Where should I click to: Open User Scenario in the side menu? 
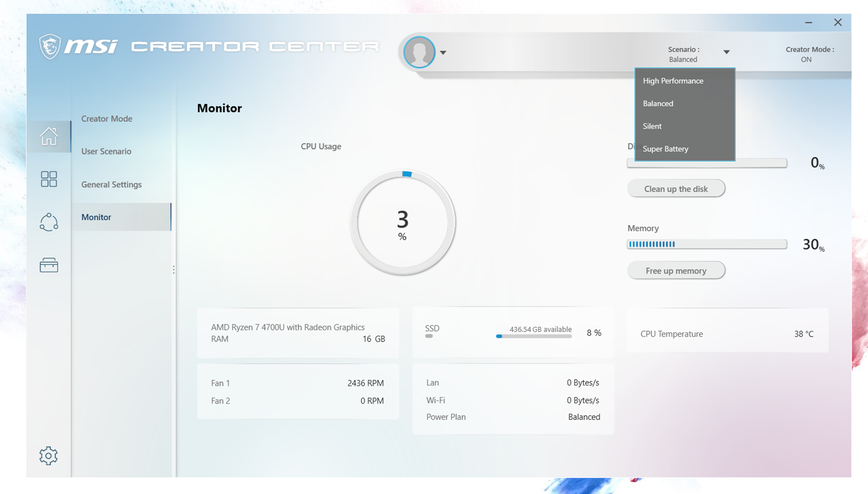point(106,151)
